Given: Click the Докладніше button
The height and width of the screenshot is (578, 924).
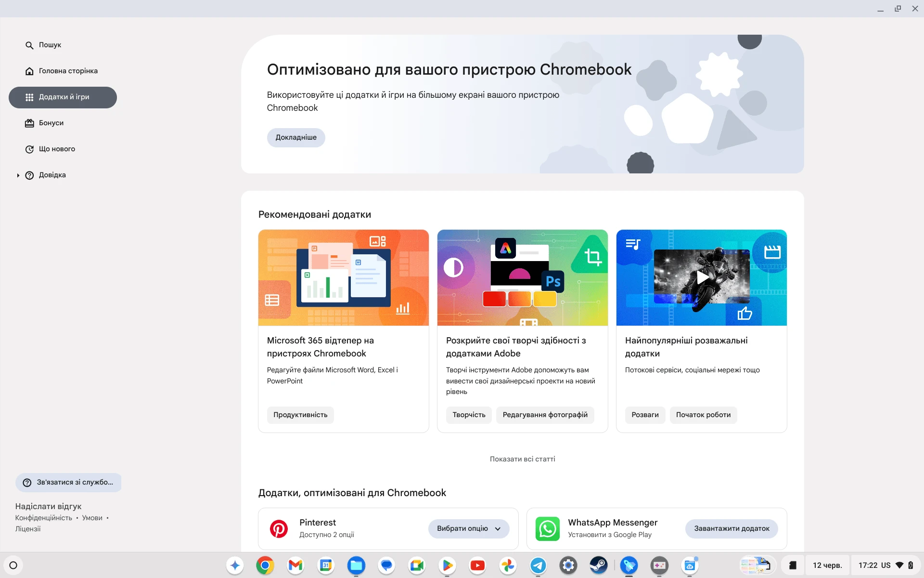Looking at the screenshot, I should pyautogui.click(x=296, y=138).
